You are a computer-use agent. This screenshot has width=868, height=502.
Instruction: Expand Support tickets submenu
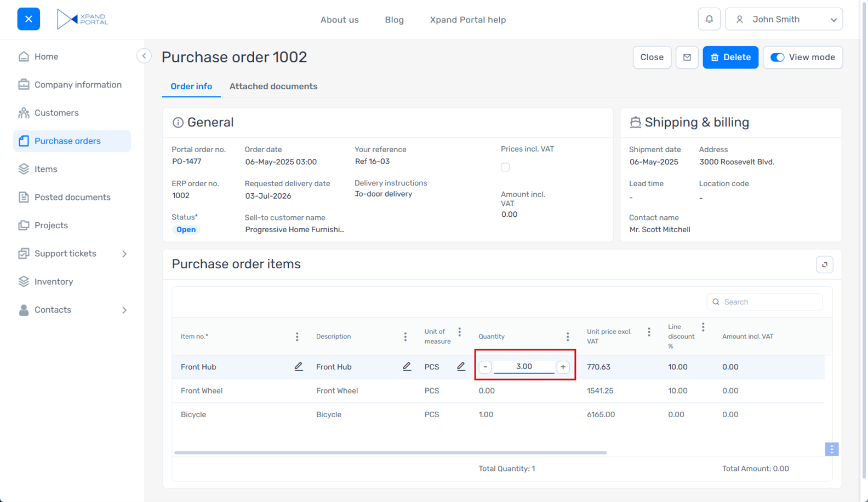[124, 254]
